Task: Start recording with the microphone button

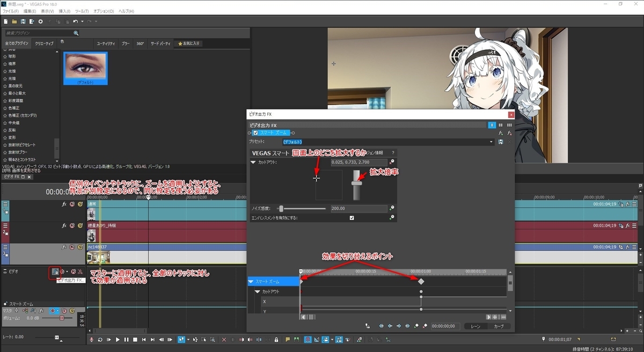Action: point(92,340)
